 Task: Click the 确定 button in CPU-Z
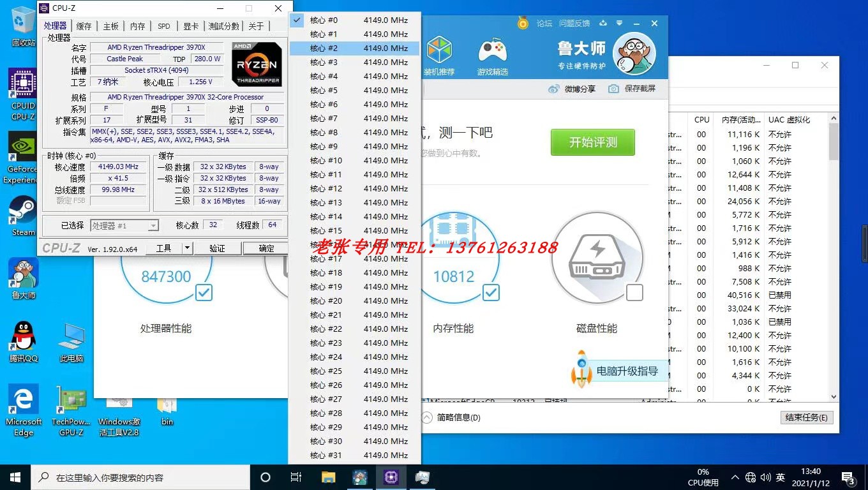[x=266, y=248]
